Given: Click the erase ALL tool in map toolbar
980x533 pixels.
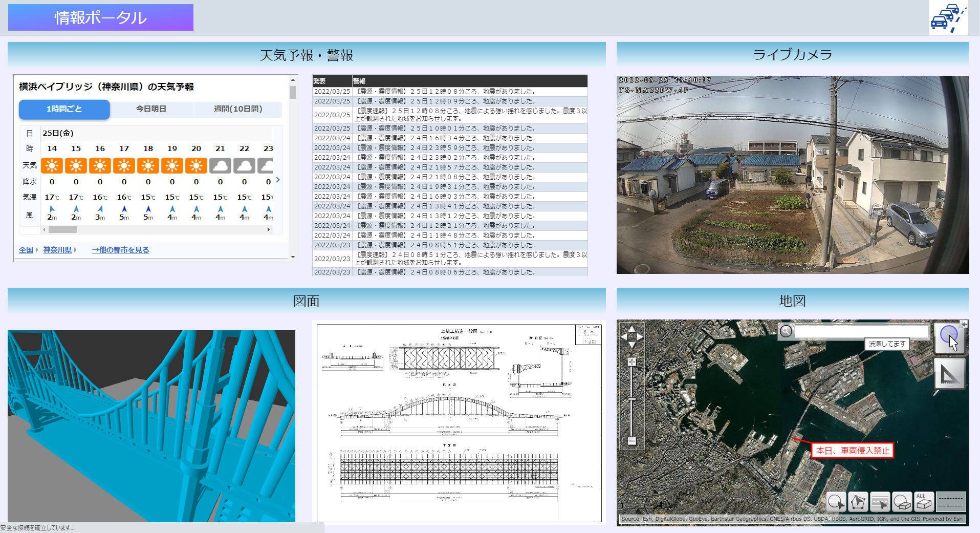Looking at the screenshot, I should point(924,502).
